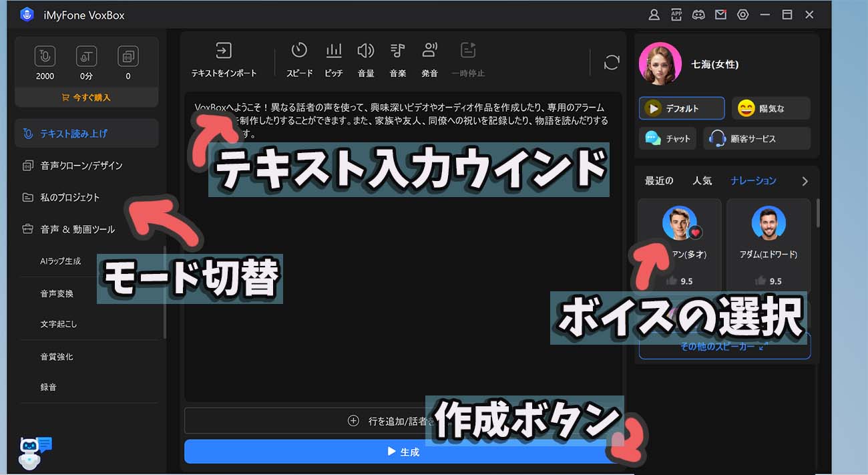Open the settings hexagon icon
Screen dimensions: 868x475
(x=742, y=15)
